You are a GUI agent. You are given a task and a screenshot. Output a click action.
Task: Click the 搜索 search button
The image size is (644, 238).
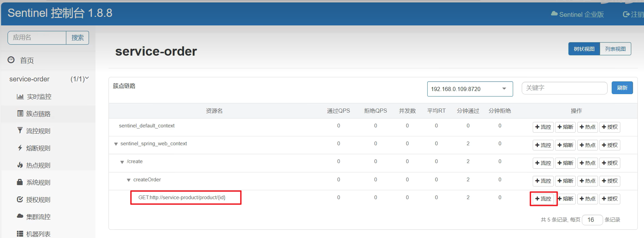tap(77, 37)
